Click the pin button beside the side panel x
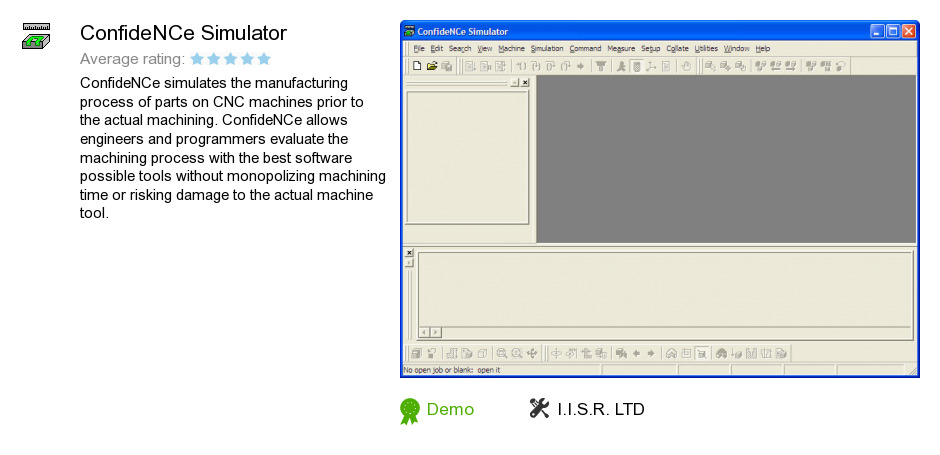Image resolution: width=940 pixels, height=455 pixels. coord(515,83)
